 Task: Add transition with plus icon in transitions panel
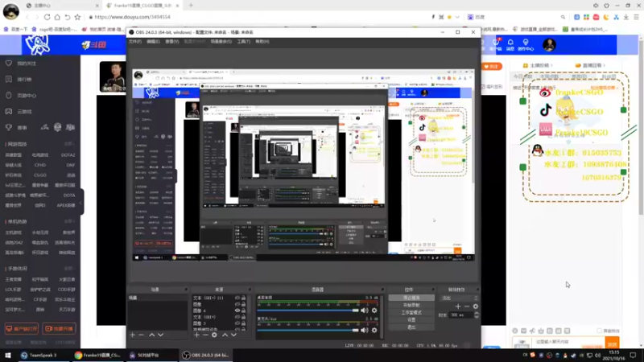click(458, 306)
